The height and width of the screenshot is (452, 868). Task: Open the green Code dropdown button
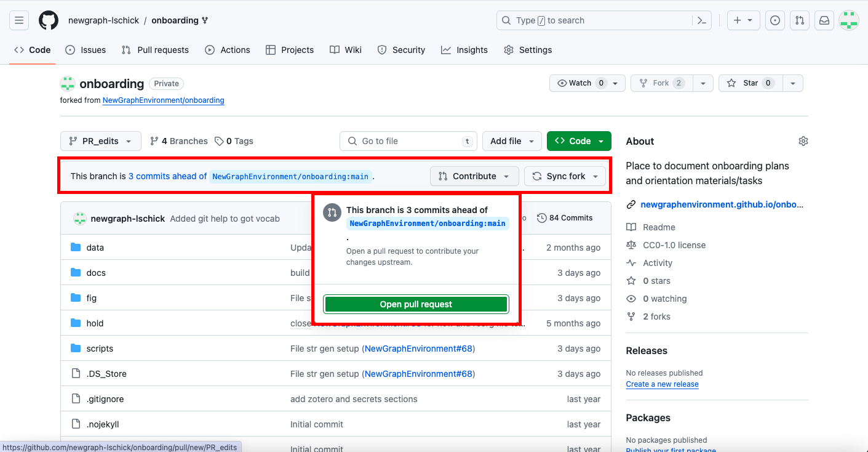[579, 141]
